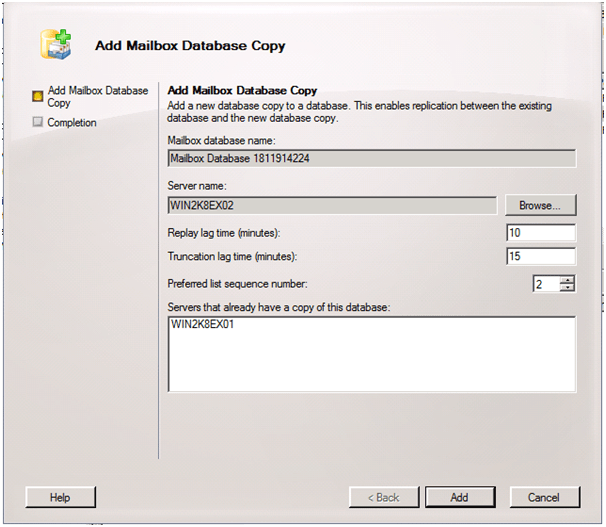Click the < Back button

(x=383, y=497)
